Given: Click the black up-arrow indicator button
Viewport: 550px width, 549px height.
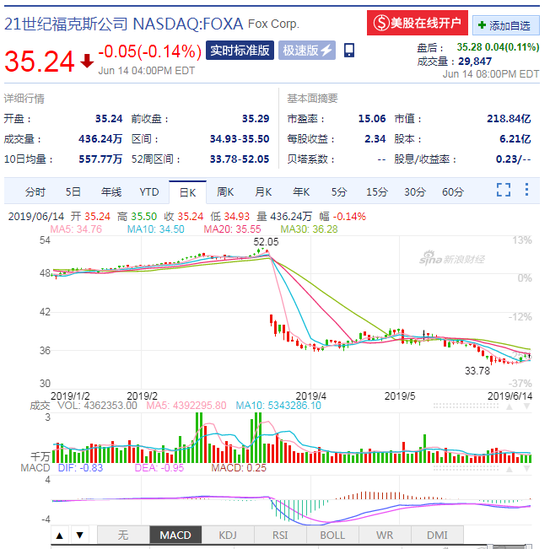Looking at the screenshot, I should pos(60,535).
